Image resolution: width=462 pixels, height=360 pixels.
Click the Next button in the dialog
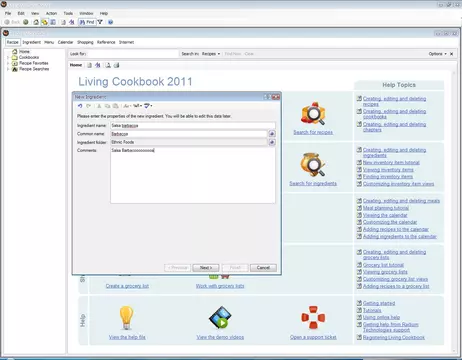click(x=206, y=268)
